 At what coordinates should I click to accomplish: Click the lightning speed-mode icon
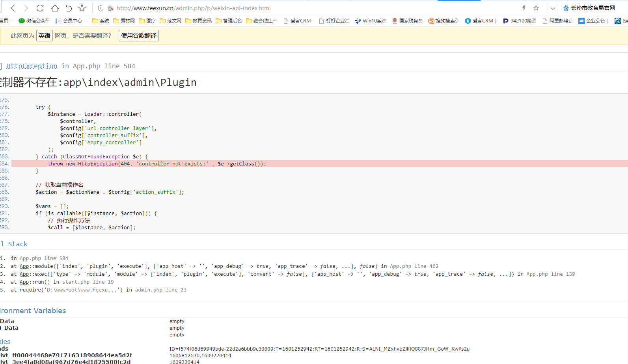tap(524, 8)
